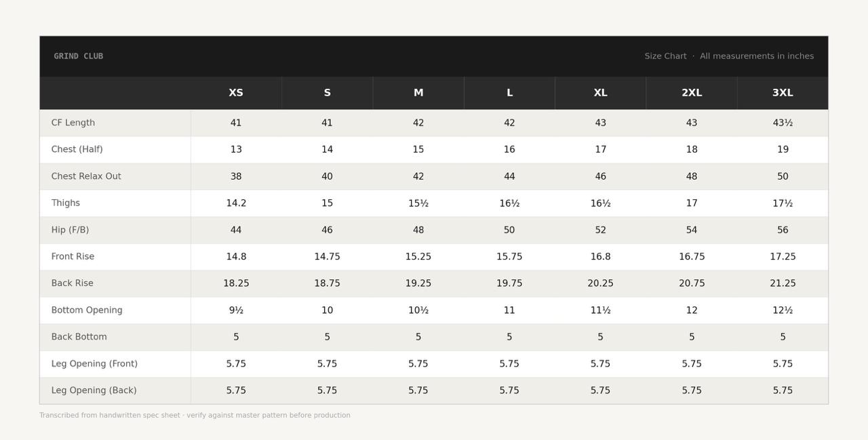Click the 2XL column header
The width and height of the screenshot is (868, 440).
(x=692, y=93)
